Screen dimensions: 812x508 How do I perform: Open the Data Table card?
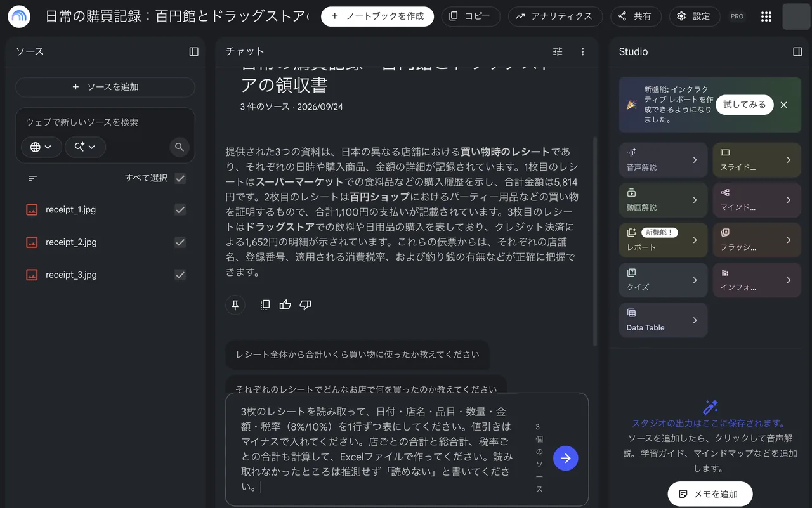click(x=663, y=320)
